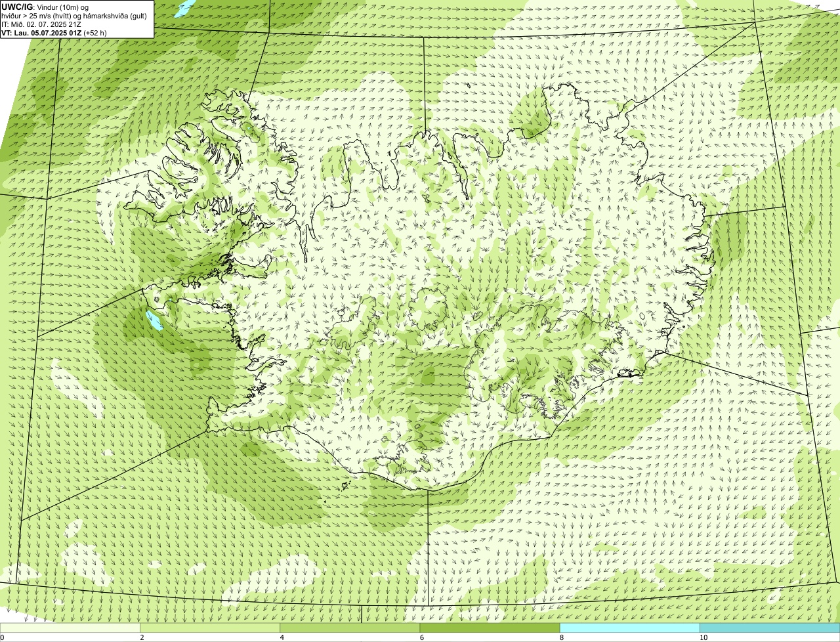Click the teal swatch above 10 m/s
The image size is (840, 642).
770,628
